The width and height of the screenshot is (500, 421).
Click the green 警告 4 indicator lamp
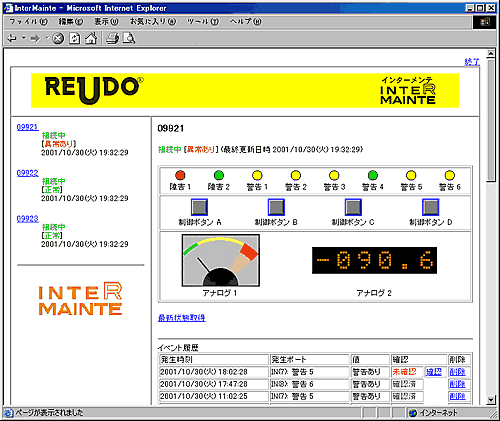click(x=373, y=175)
